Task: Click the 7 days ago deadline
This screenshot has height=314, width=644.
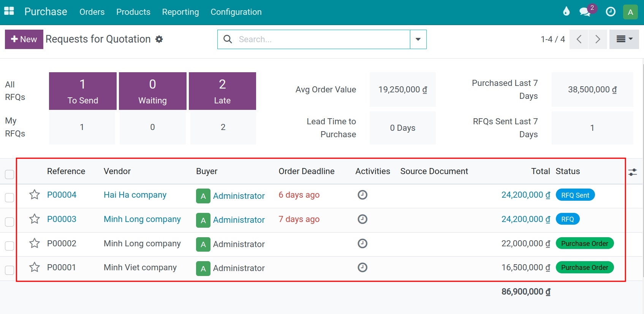Action: pyautogui.click(x=299, y=219)
